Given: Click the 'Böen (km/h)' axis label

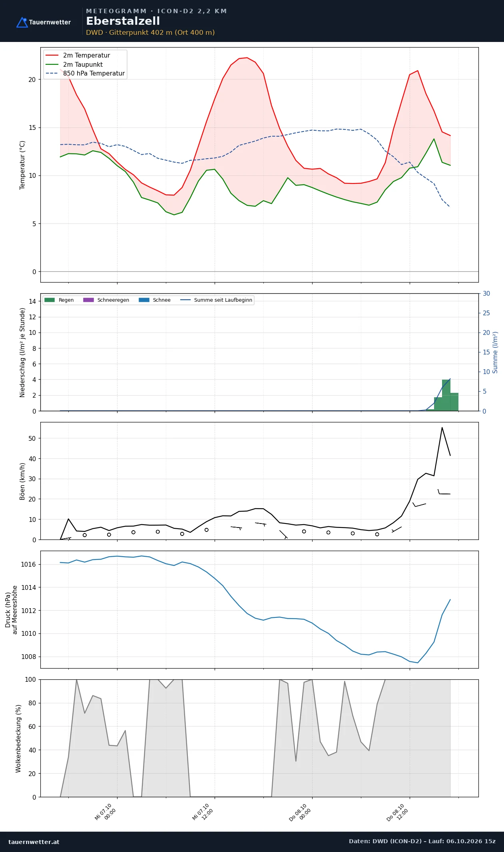Looking at the screenshot, I should click(x=22, y=482).
